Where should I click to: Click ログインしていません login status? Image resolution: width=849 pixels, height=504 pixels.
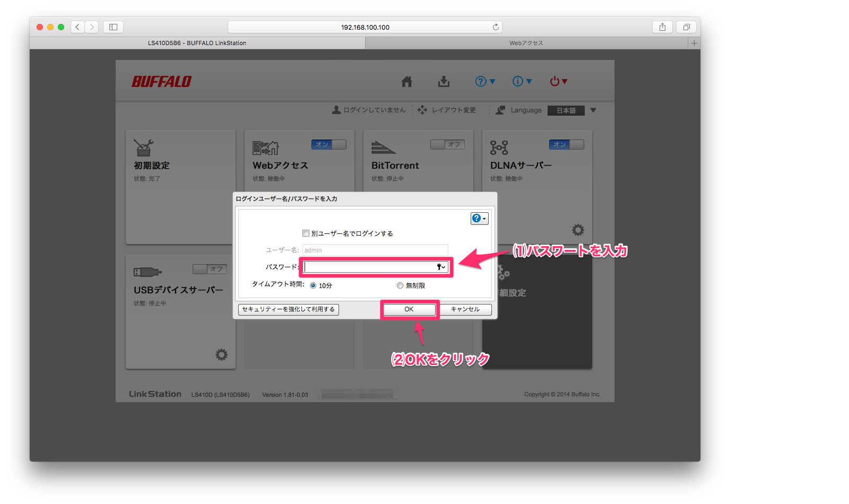374,110
